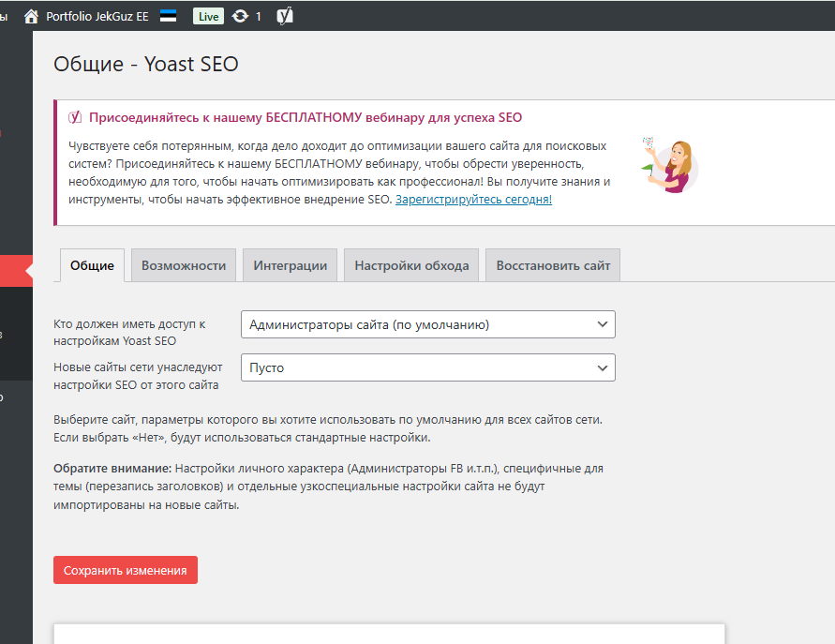Click the 'Общие - Yoast SEO' page title
Viewport: 835px width, 644px height.
pos(146,64)
